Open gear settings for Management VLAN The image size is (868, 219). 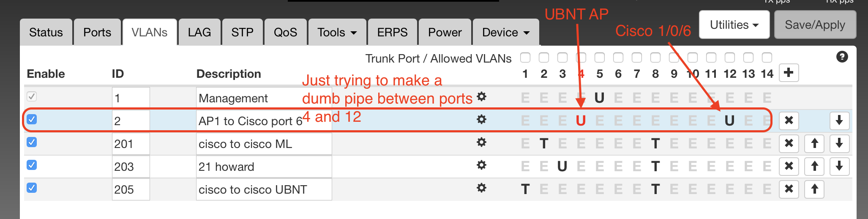481,97
